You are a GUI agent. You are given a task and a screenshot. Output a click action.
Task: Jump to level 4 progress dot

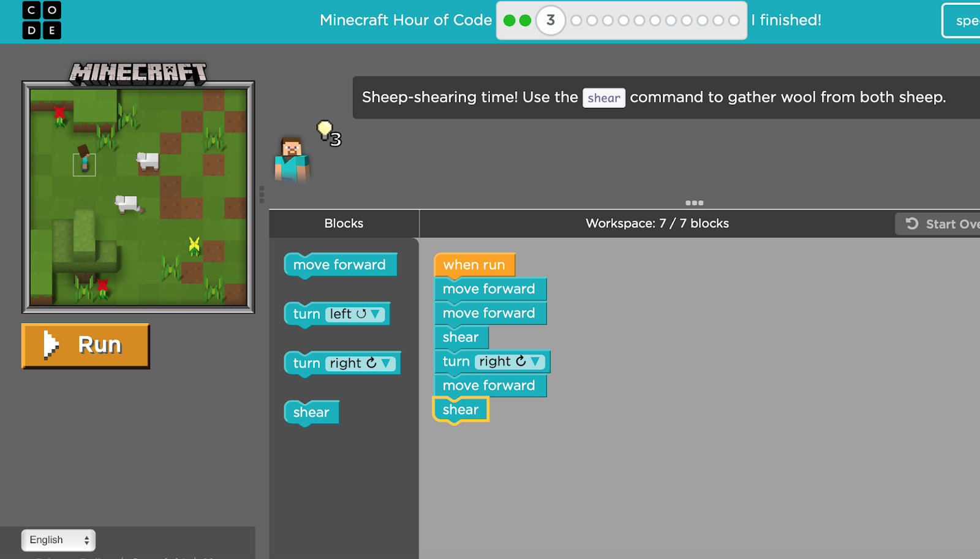click(x=576, y=21)
